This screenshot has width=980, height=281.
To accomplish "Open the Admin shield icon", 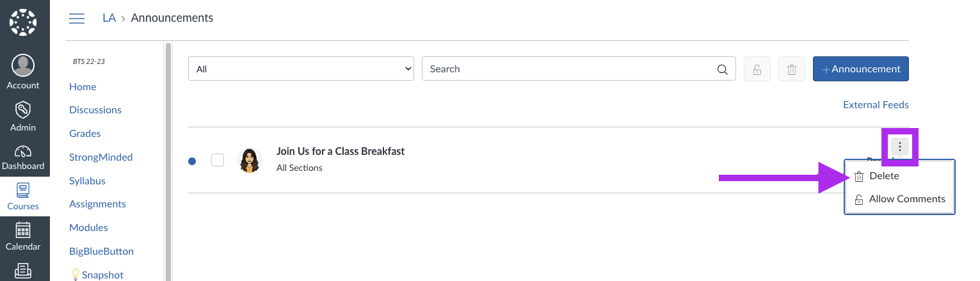I will tap(23, 109).
